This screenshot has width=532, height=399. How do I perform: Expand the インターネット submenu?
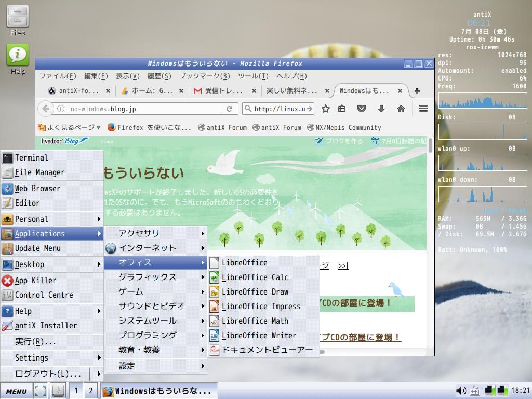pyautogui.click(x=155, y=248)
